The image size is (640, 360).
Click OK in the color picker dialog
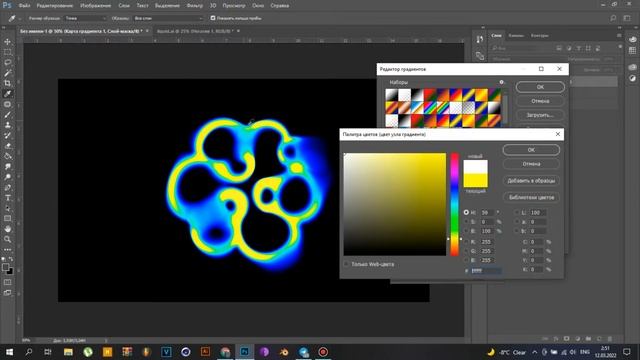tap(531, 150)
